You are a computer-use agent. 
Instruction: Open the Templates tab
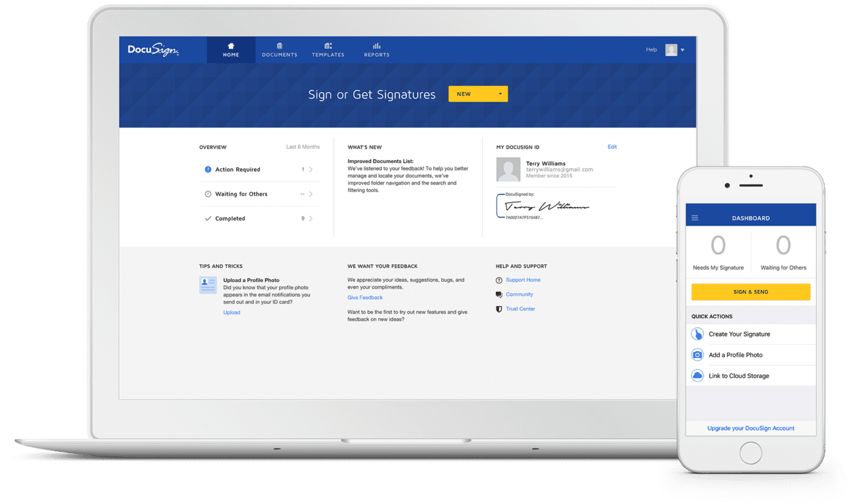tap(328, 50)
